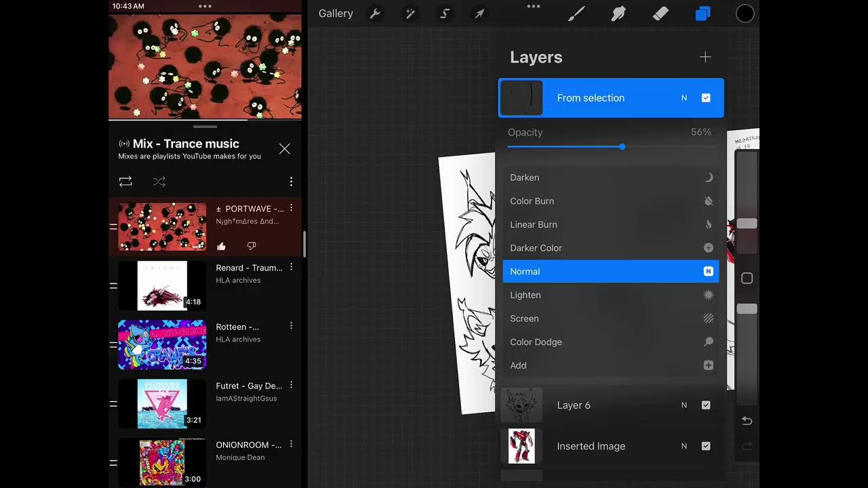Select Inserted Image layer thumbnail
Image resolution: width=868 pixels, height=488 pixels.
pos(521,446)
